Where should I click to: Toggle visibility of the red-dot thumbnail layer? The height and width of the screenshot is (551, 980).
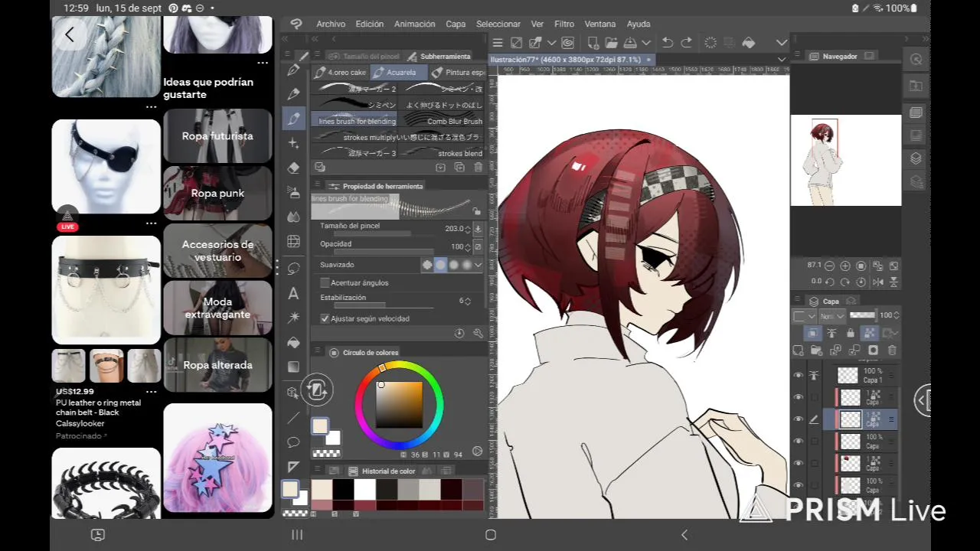point(799,463)
